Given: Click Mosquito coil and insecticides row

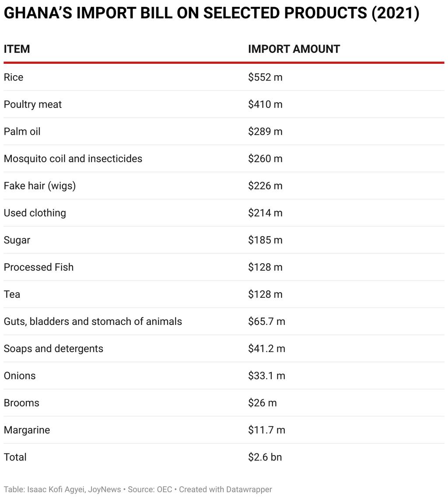Looking at the screenshot, I should tap(73, 159).
